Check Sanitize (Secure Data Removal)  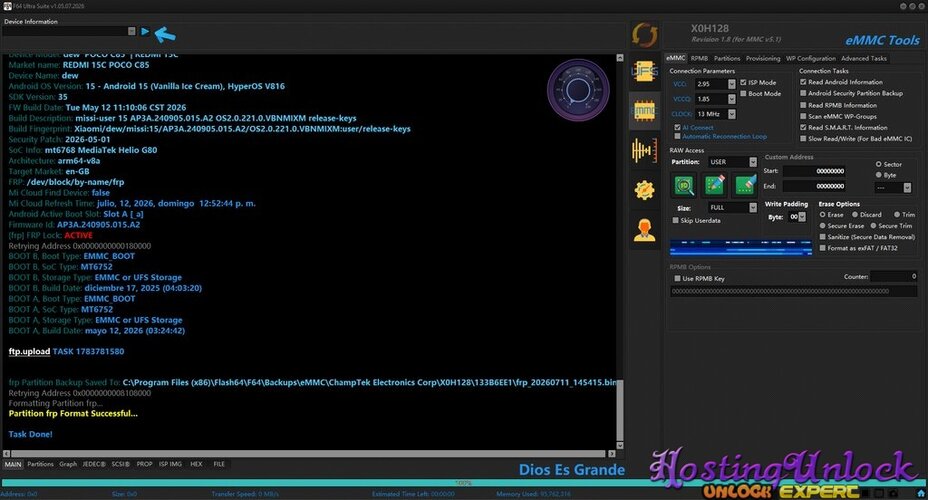(x=823, y=237)
